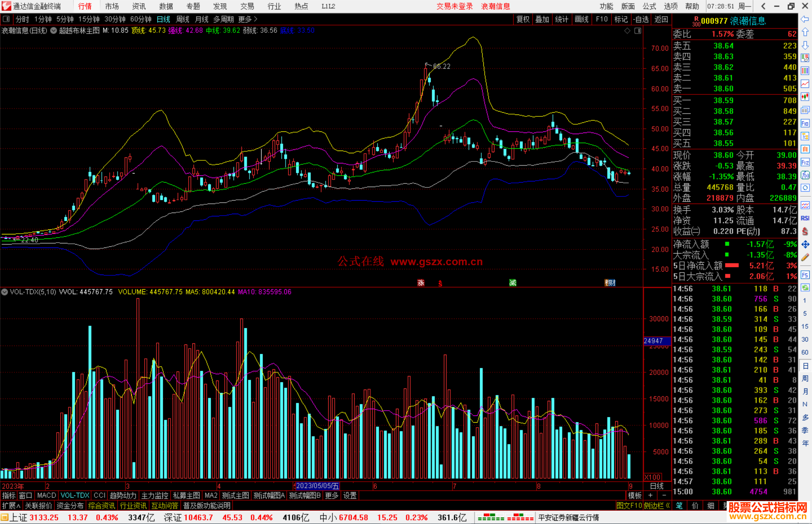Open the candlestick chart sidebar icon
The height and width of the screenshot is (524, 812).
coord(805,97)
